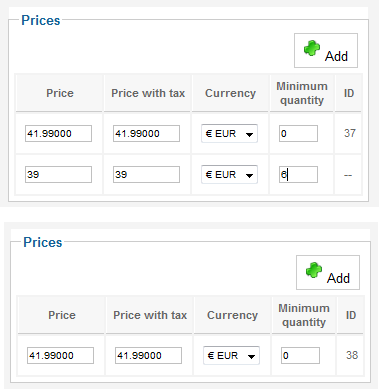Focus the Price with tax field of row ID 38

point(148,356)
